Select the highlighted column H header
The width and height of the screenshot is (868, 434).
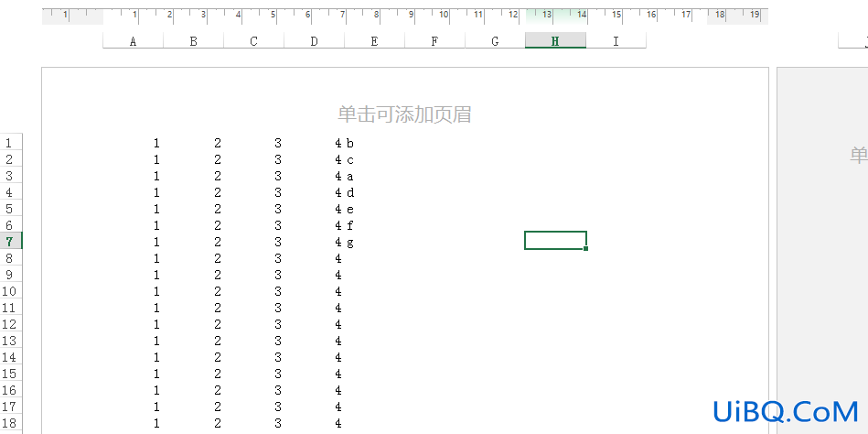point(555,40)
